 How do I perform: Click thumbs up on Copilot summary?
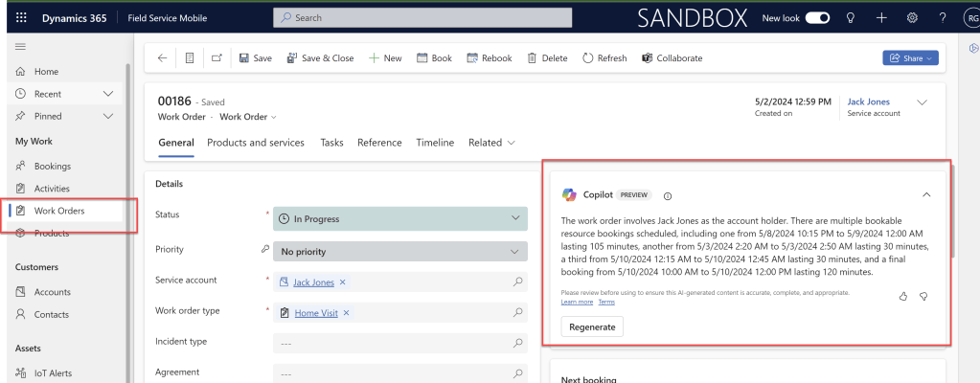(x=902, y=297)
